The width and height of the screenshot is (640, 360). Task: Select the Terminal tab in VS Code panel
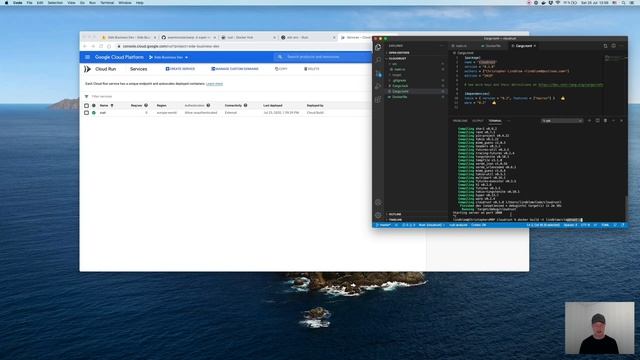click(x=495, y=121)
